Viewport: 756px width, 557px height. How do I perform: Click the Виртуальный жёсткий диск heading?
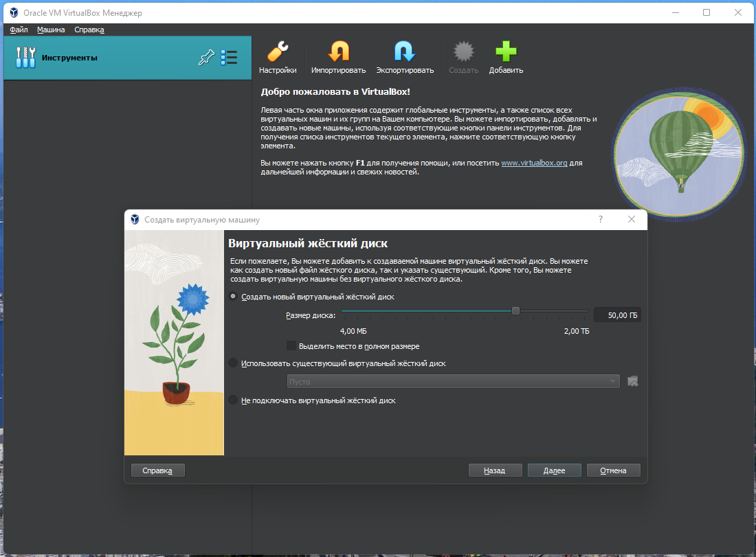point(308,243)
